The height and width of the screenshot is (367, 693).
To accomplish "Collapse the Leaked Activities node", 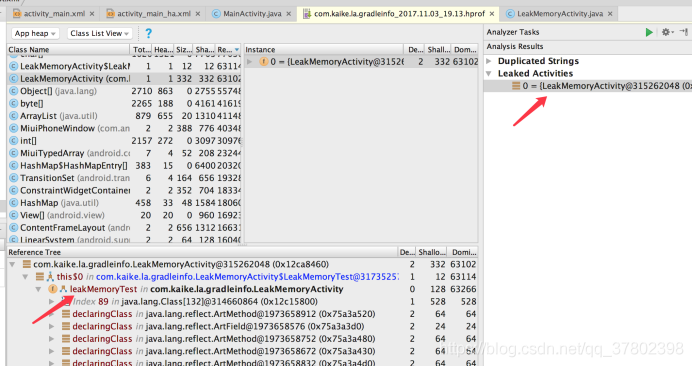I will (489, 73).
